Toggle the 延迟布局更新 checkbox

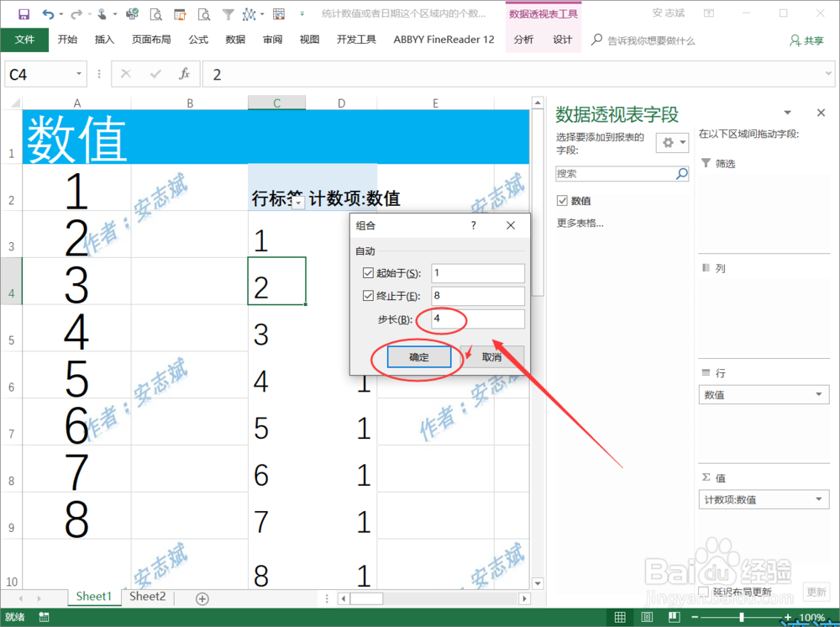tap(703, 591)
